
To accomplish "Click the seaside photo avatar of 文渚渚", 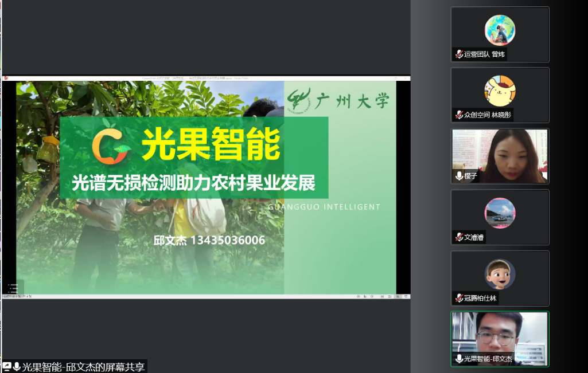I will point(500,213).
